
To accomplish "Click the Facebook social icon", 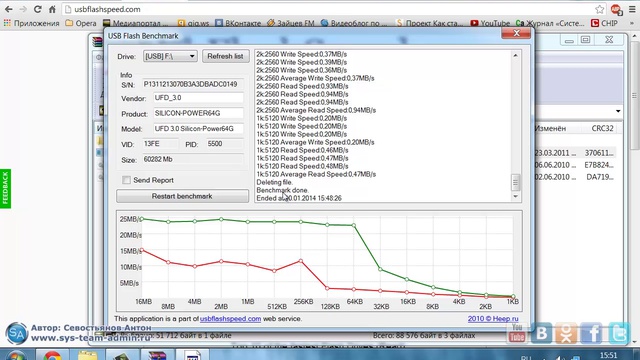I will pyautogui.click(x=591, y=333).
